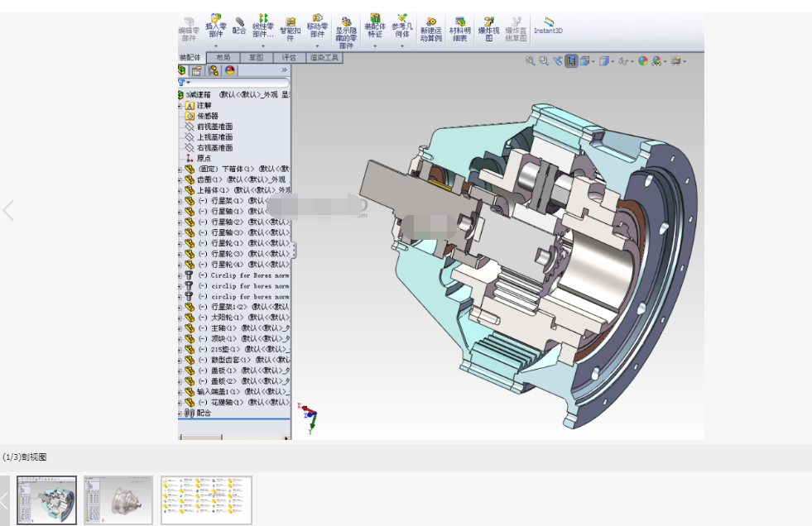The width and height of the screenshot is (812, 526).
Task: Select the 原点 origin item
Action: click(x=204, y=158)
